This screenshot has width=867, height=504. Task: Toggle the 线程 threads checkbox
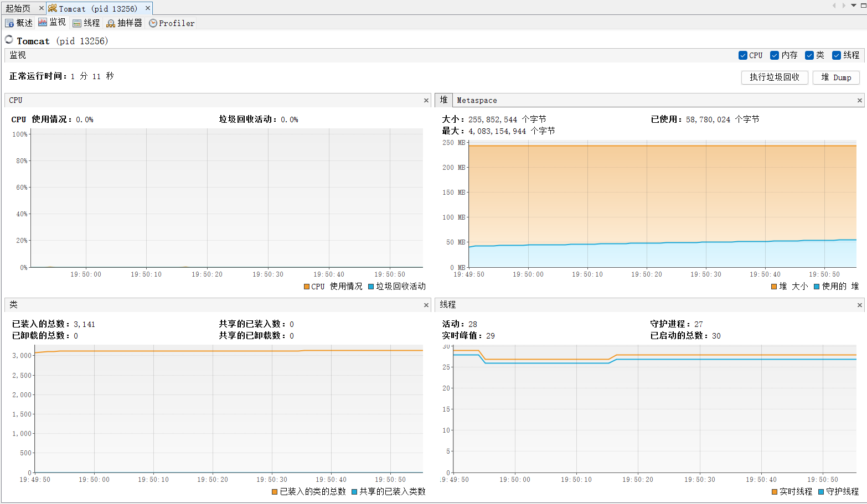[x=837, y=55]
